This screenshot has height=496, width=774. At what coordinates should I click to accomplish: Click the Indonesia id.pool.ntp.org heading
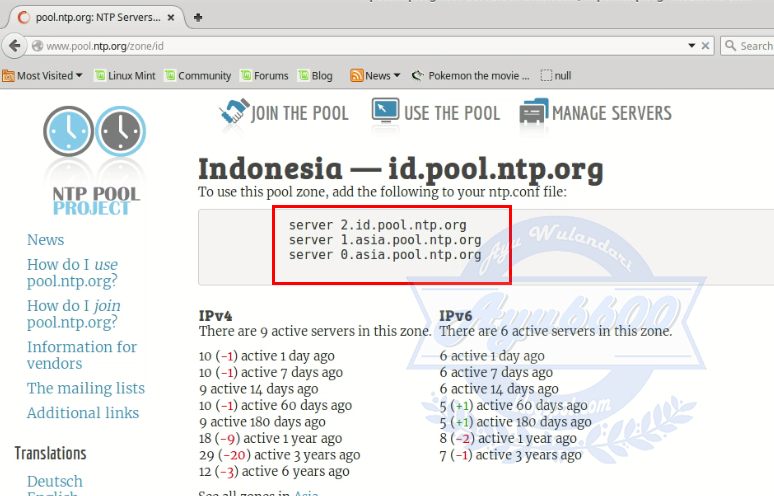(401, 169)
